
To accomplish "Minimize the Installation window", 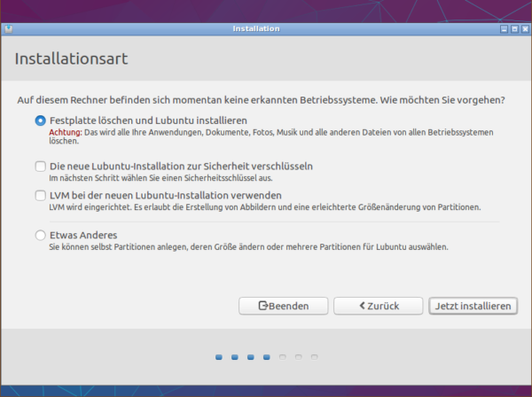I will coord(505,29).
